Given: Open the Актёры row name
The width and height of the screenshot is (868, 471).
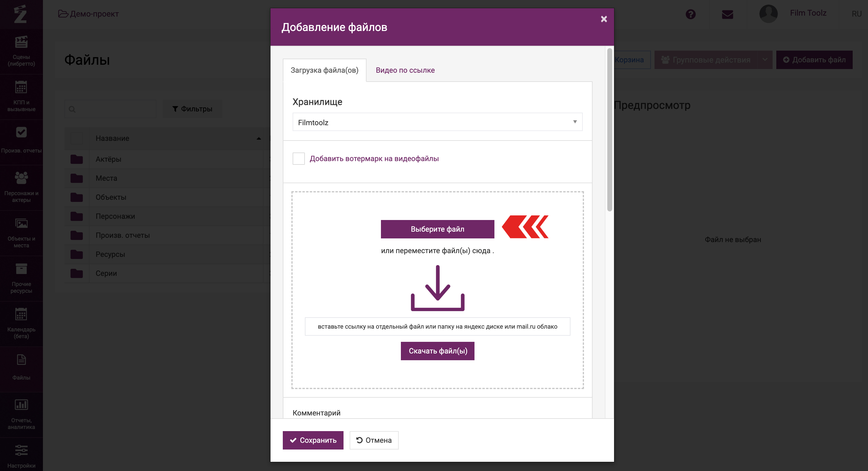Looking at the screenshot, I should [x=108, y=159].
